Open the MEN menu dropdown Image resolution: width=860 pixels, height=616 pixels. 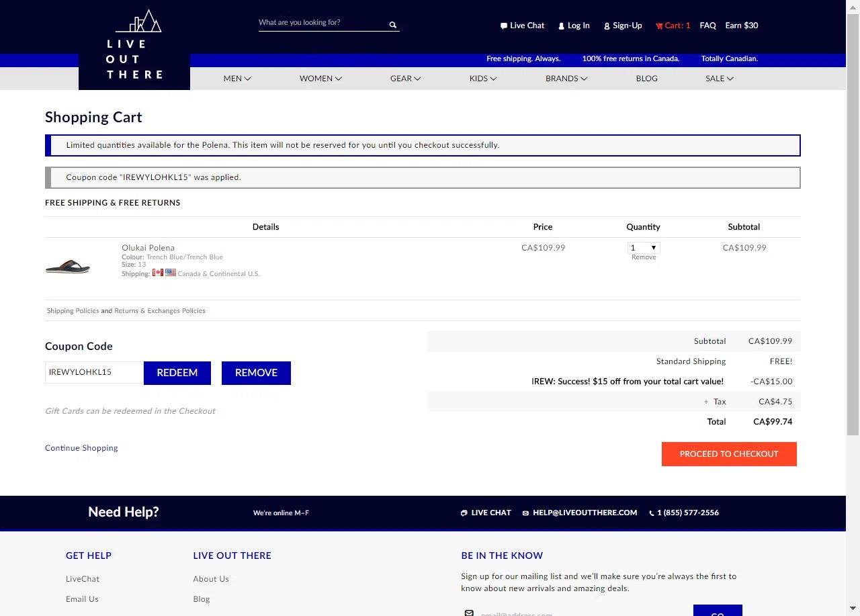(x=237, y=79)
